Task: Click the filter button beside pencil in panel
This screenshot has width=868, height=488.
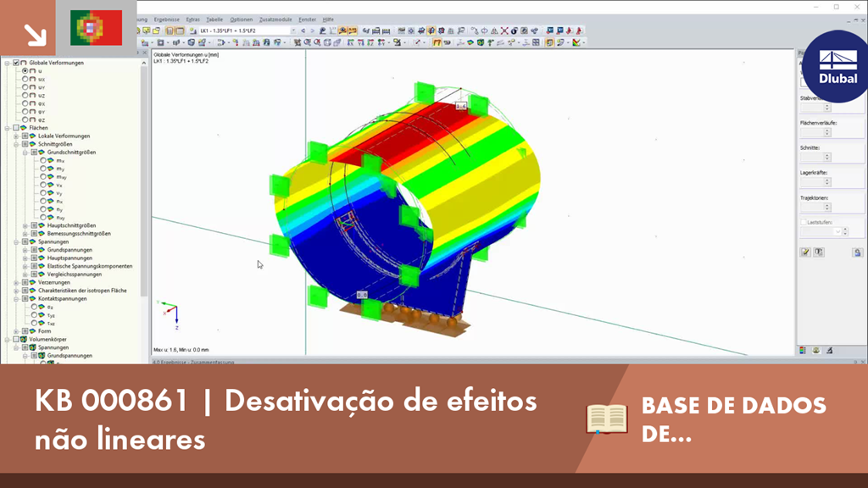Action: 819,252
